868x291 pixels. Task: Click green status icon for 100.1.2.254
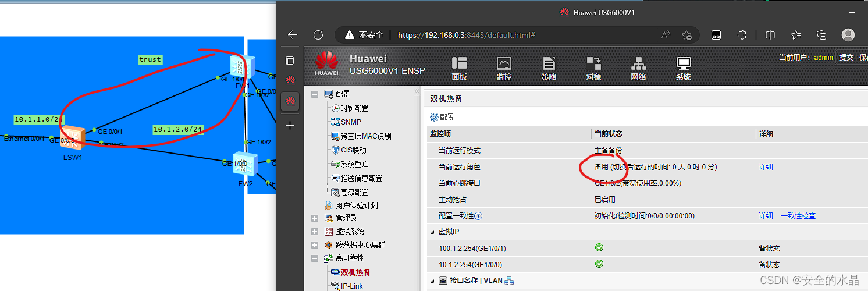(599, 248)
